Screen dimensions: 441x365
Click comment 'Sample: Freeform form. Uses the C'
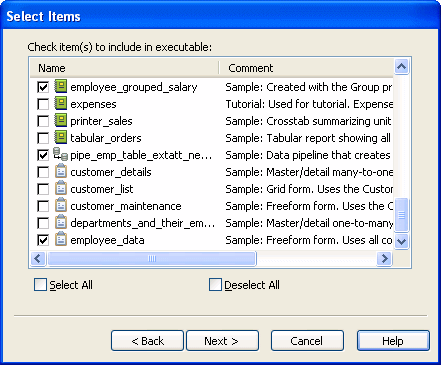click(x=309, y=206)
